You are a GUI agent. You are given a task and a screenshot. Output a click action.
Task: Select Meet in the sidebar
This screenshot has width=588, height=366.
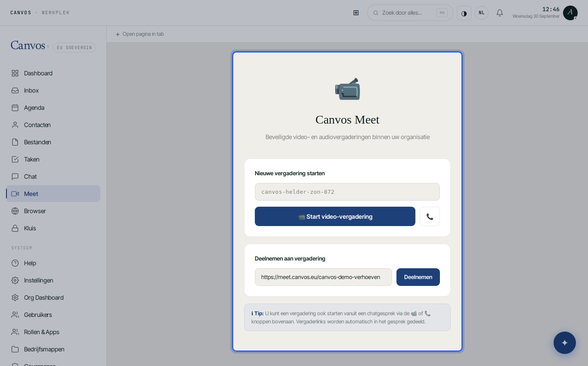tap(53, 194)
